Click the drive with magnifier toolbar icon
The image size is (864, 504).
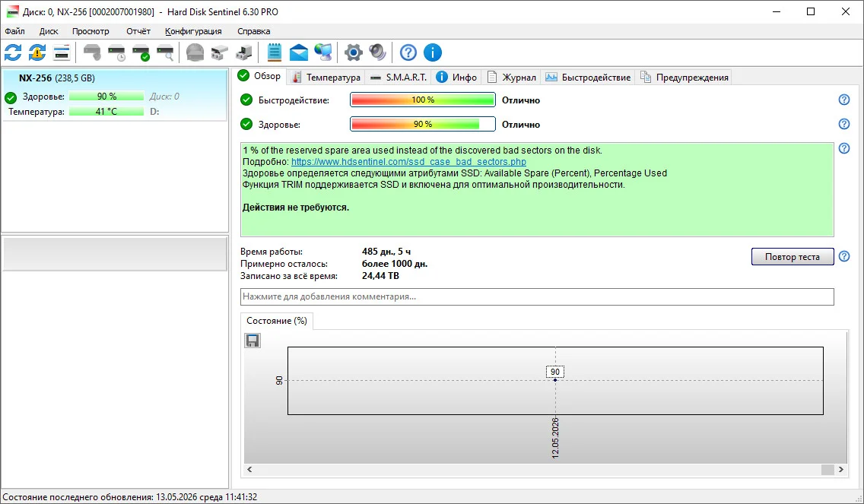(165, 53)
